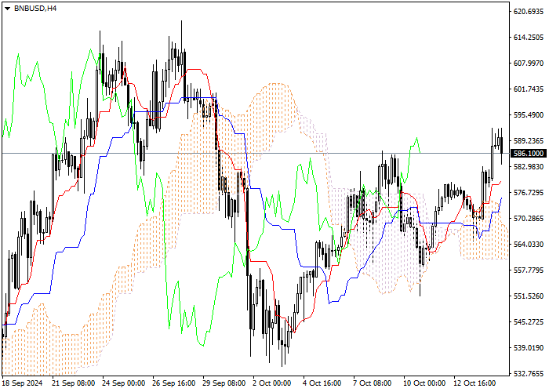Select the current price label 586.1000
Image resolution: width=549 pixels, height=392 pixels.
(x=529, y=154)
